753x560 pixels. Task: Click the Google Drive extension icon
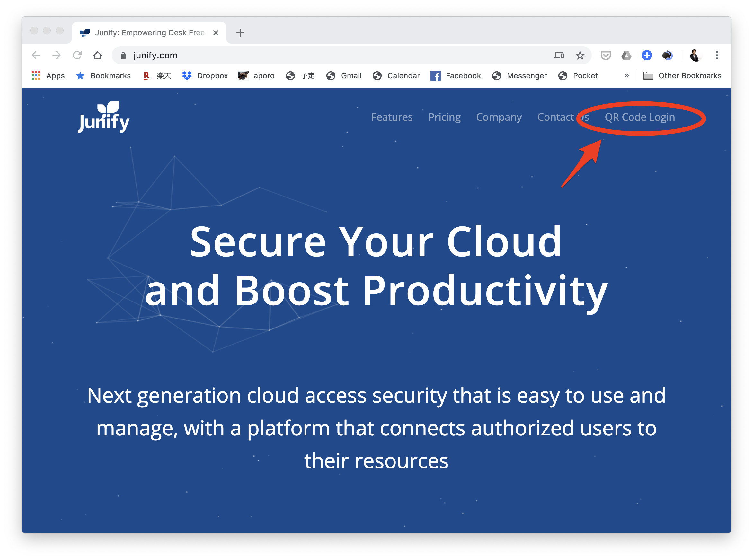pyautogui.click(x=626, y=55)
